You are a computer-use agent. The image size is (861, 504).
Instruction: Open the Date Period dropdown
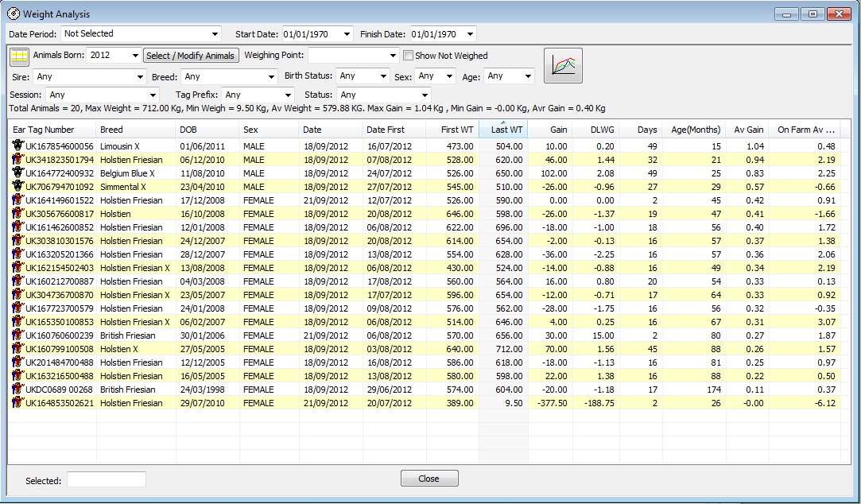(215, 34)
